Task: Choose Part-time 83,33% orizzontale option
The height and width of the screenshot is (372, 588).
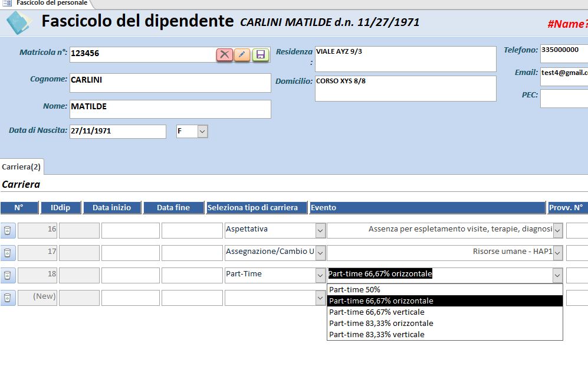Action: 445,323
